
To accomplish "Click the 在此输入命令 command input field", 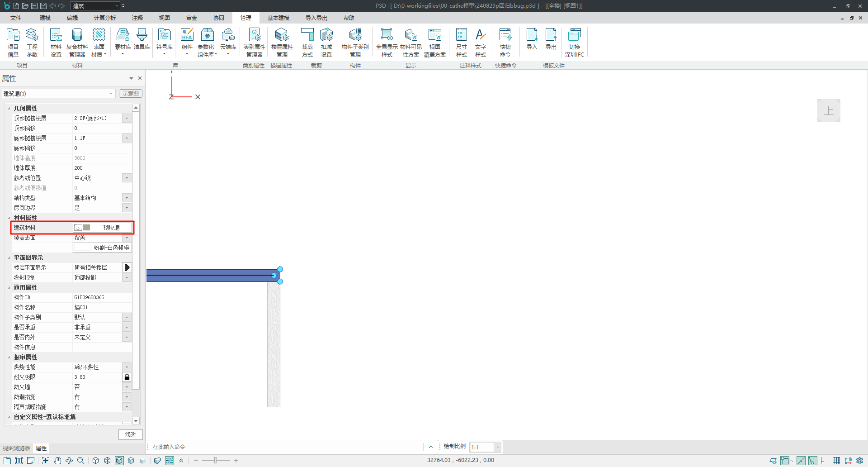I will coord(285,447).
